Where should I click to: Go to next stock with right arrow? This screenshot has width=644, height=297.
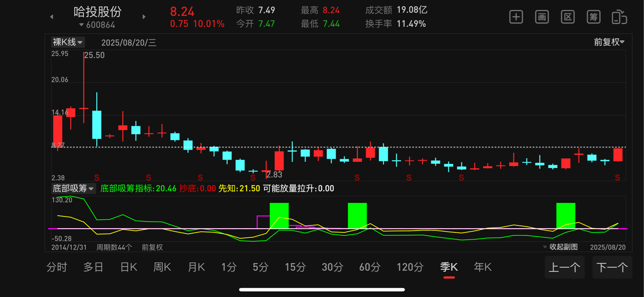(144, 17)
